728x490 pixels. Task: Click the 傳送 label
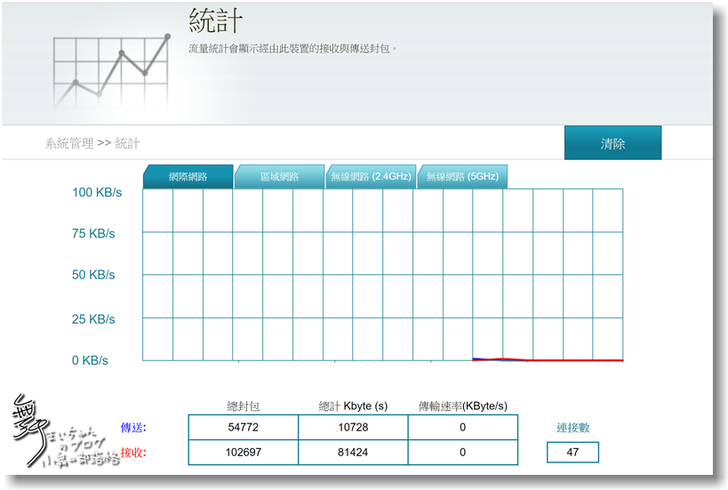[x=133, y=427]
